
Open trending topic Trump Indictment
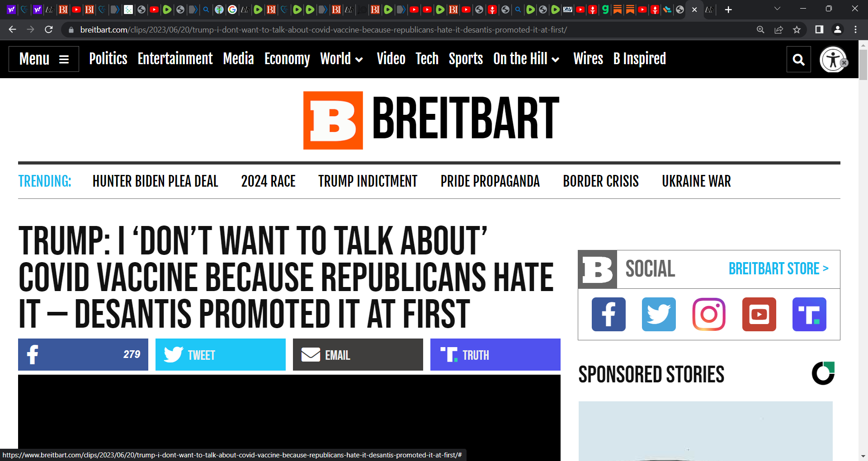coord(368,181)
